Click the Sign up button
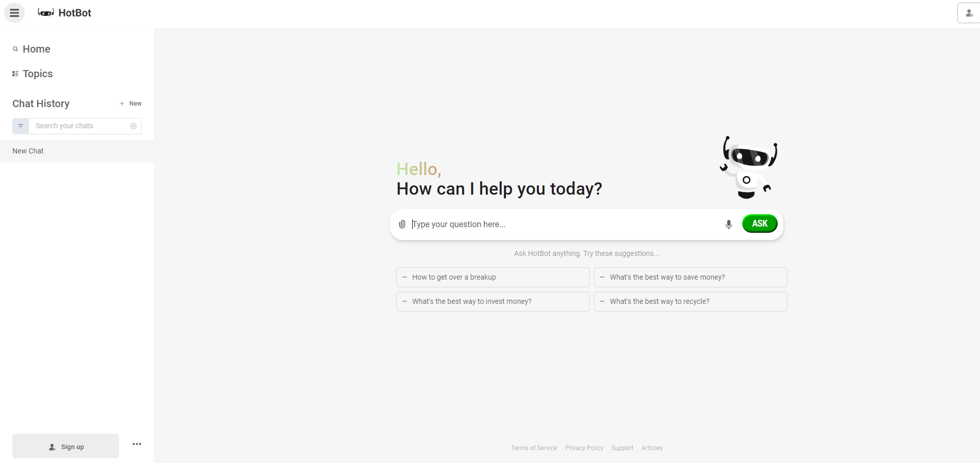The width and height of the screenshot is (980, 463). pyautogui.click(x=66, y=447)
